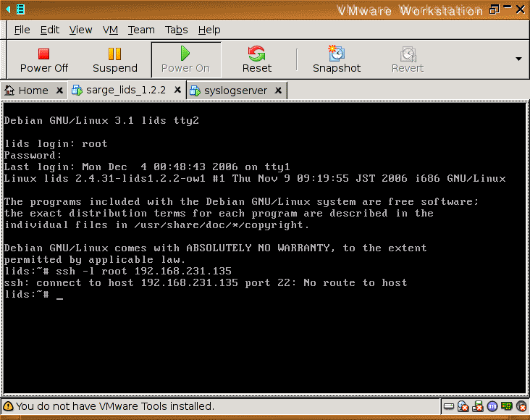Click the 'lids login: root' line
This screenshot has height=420, width=530.
click(x=56, y=143)
